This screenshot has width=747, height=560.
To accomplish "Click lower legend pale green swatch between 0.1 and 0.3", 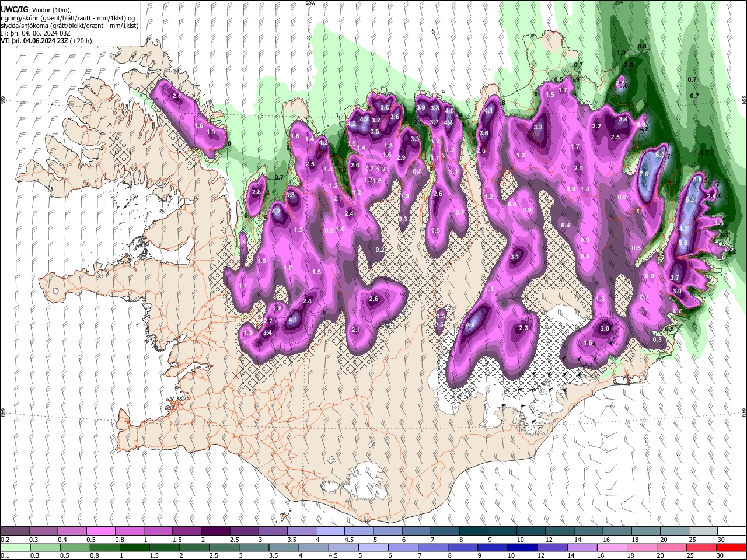I will coord(15,547).
